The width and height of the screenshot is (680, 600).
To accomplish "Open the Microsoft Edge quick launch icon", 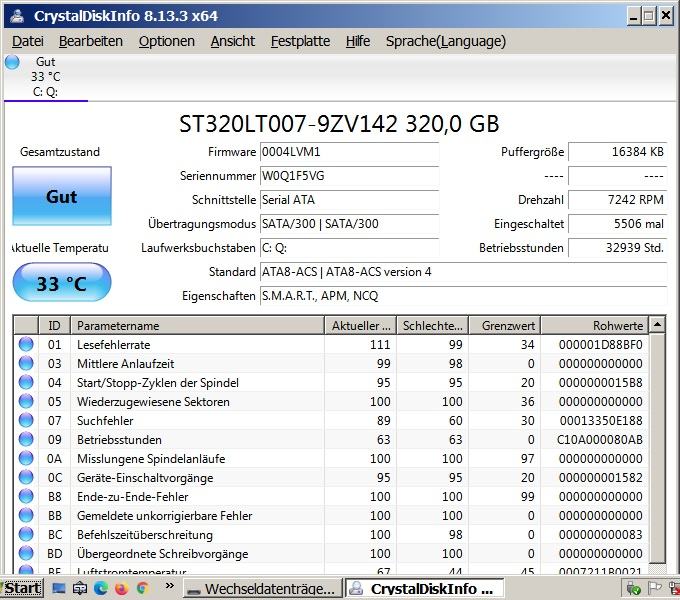I will click(x=101, y=588).
